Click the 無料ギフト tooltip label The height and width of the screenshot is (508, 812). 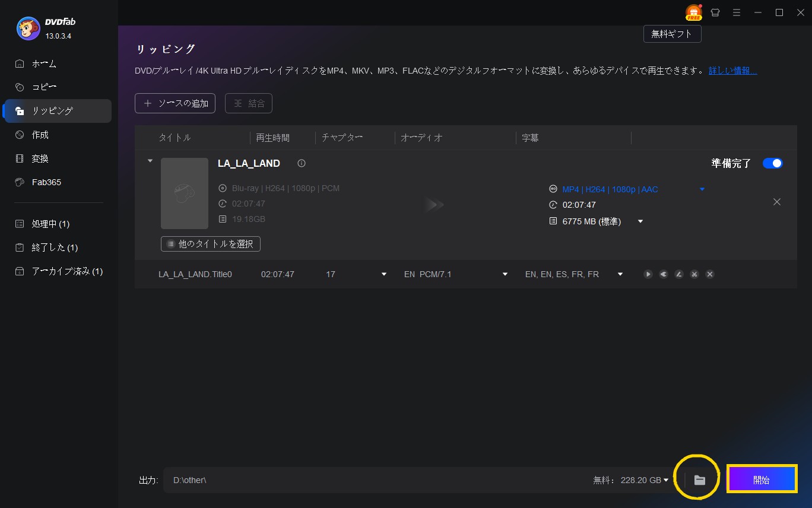point(672,34)
